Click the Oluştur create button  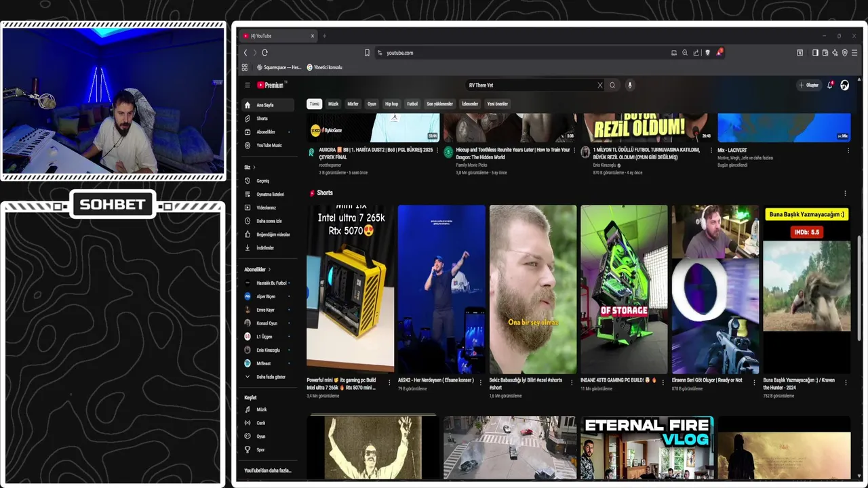tap(808, 85)
